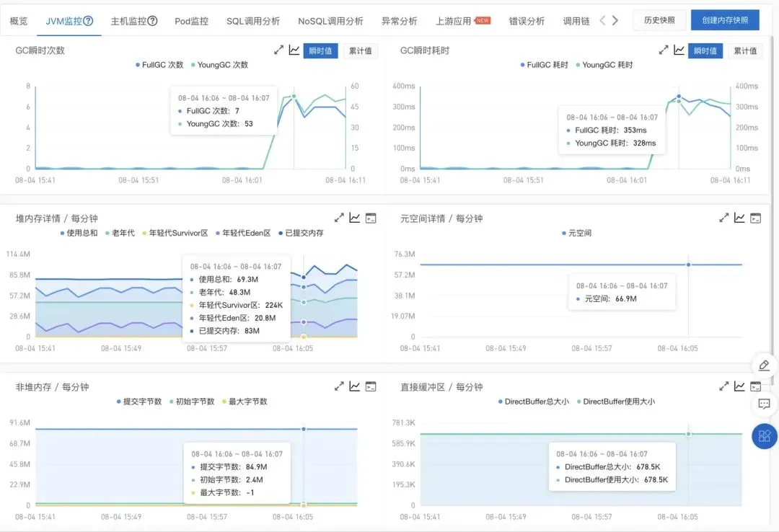This screenshot has width=779, height=532.
Task: Open the console icon in 元空间详情 panel
Action: (x=756, y=218)
